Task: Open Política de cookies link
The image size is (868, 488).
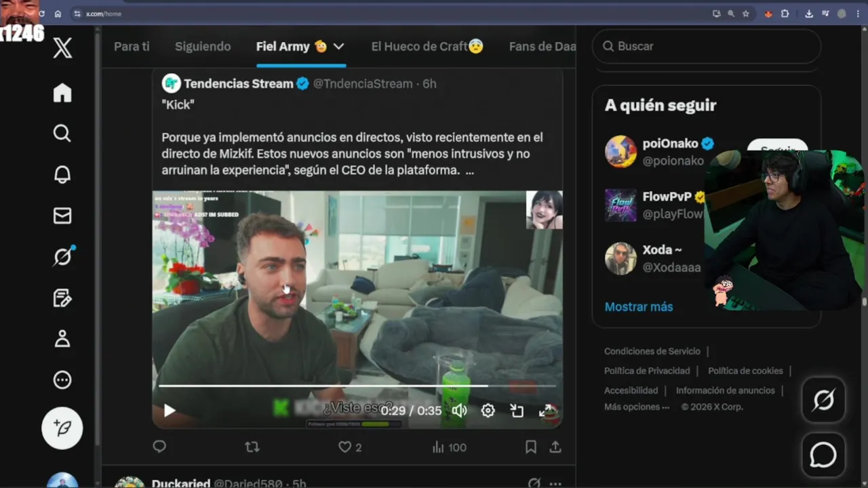Action: [745, 371]
